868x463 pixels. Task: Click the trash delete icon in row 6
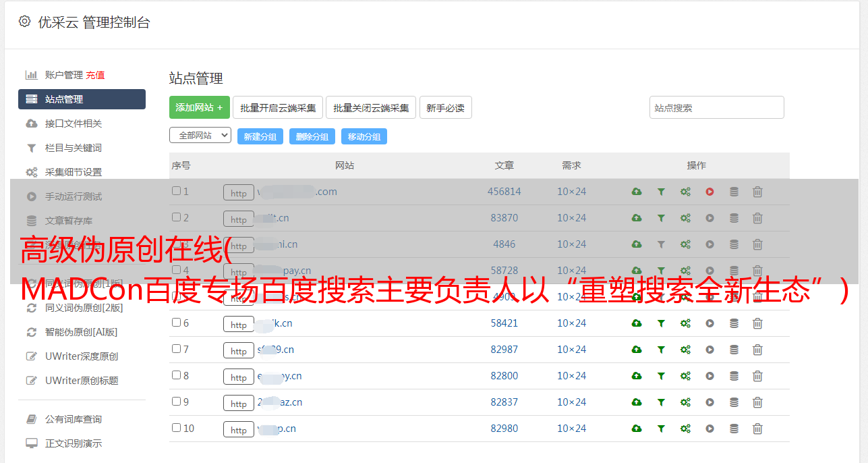click(757, 323)
